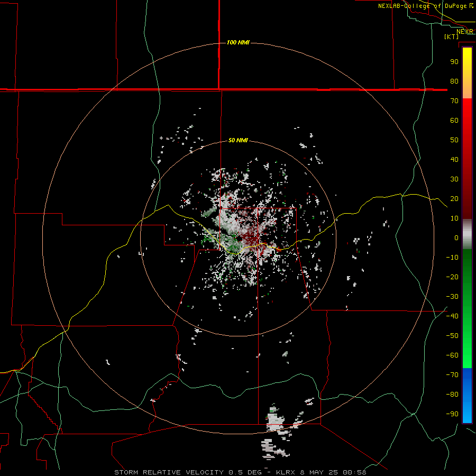Screen dimensions: 476x476
Task: Click the 00:58 scan time in the caption
Action: coord(354,472)
